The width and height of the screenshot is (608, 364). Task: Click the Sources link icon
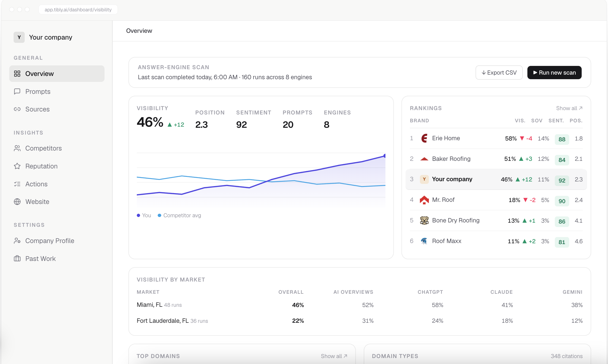click(x=17, y=109)
